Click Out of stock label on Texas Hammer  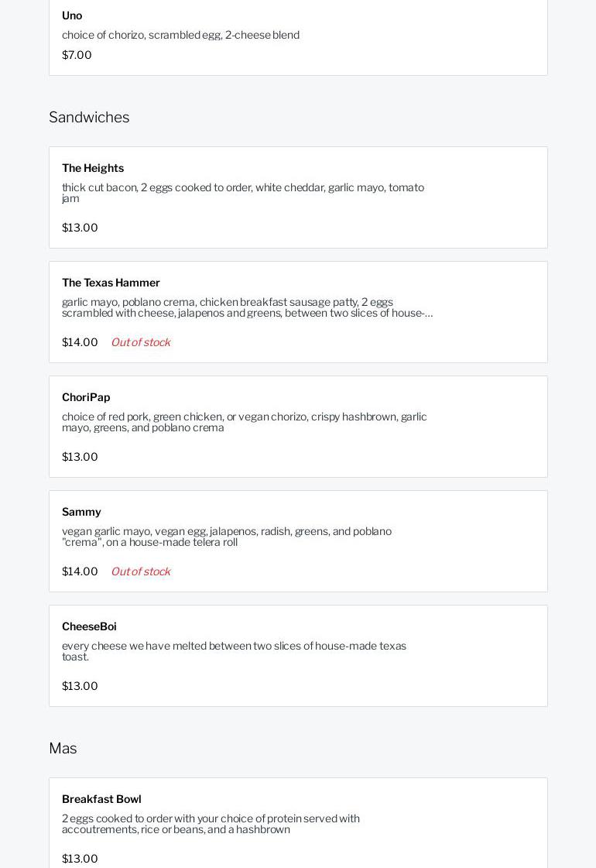(x=140, y=342)
